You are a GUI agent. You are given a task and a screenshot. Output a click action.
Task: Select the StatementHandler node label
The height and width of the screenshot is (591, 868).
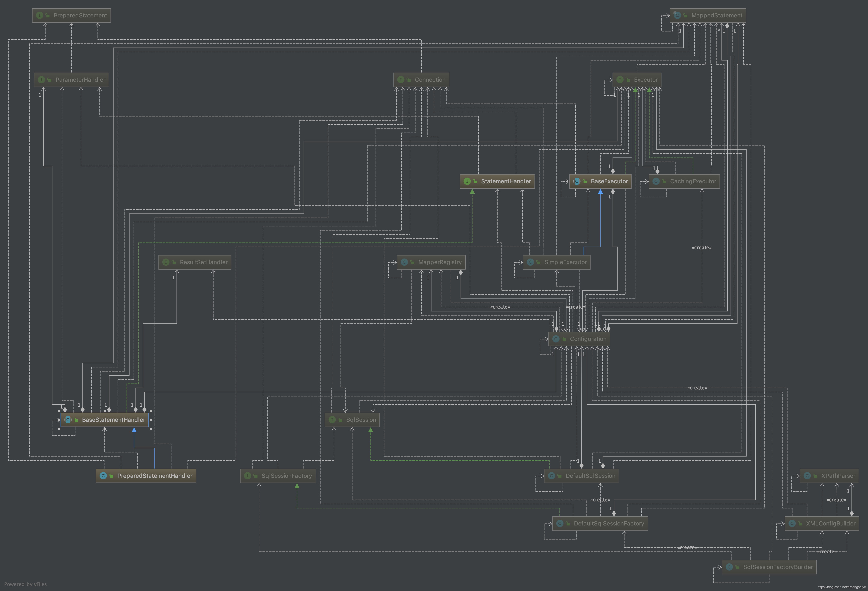(506, 181)
